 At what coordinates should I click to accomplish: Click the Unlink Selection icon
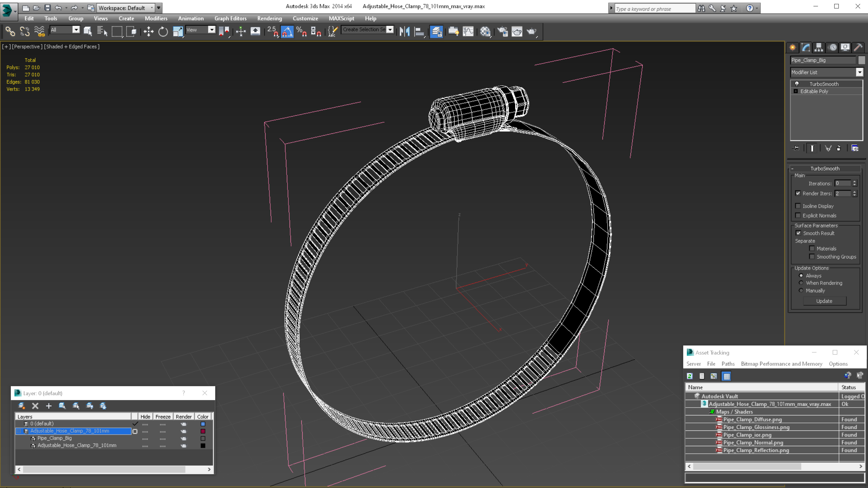point(25,31)
